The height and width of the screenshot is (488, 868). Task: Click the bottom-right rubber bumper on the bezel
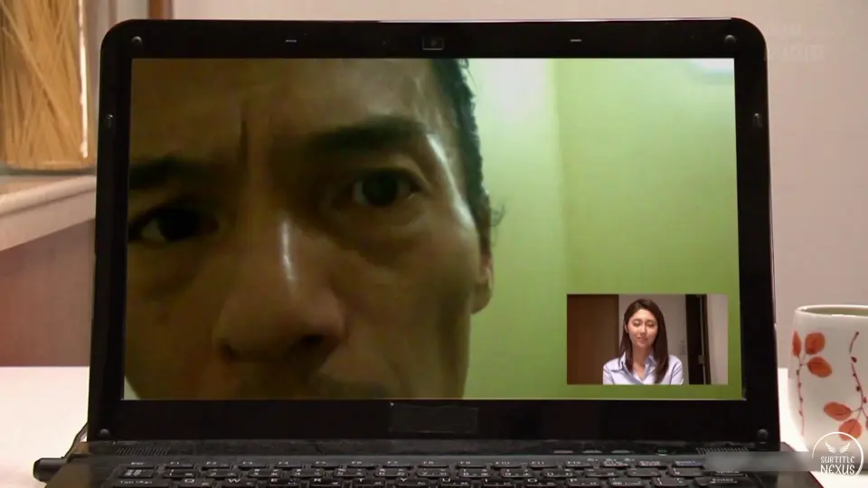click(x=762, y=432)
